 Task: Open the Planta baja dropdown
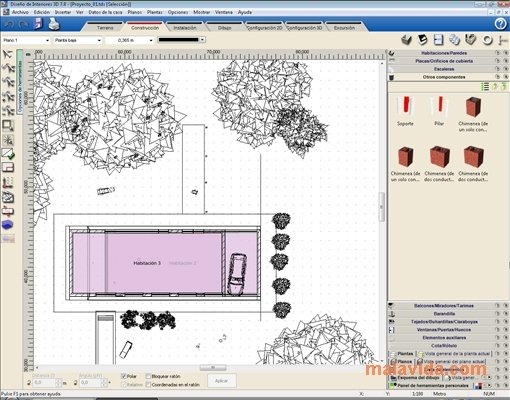(x=78, y=40)
